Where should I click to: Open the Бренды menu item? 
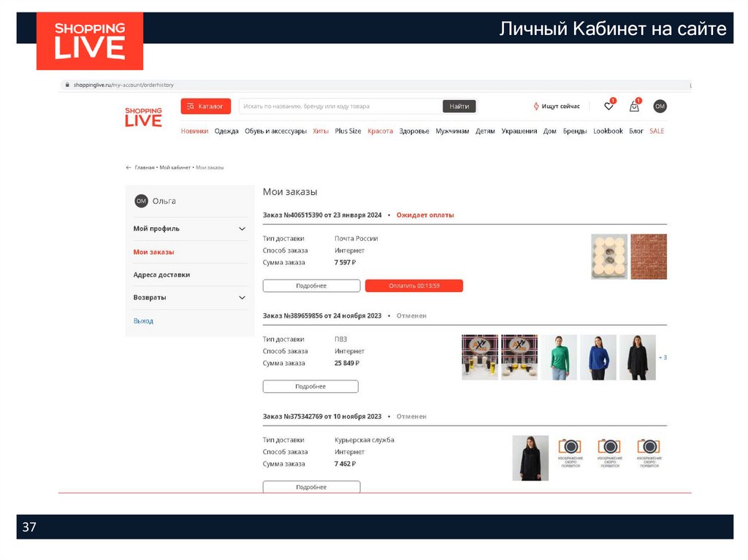click(575, 131)
